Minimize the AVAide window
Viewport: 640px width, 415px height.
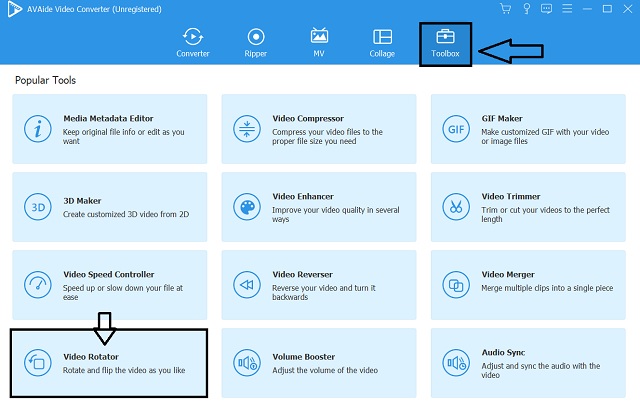click(x=587, y=9)
